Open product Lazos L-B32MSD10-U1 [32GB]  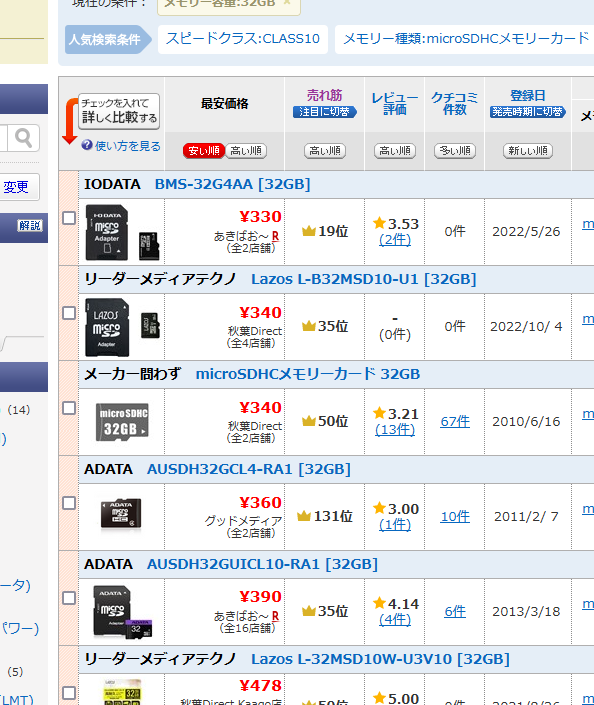point(363,279)
